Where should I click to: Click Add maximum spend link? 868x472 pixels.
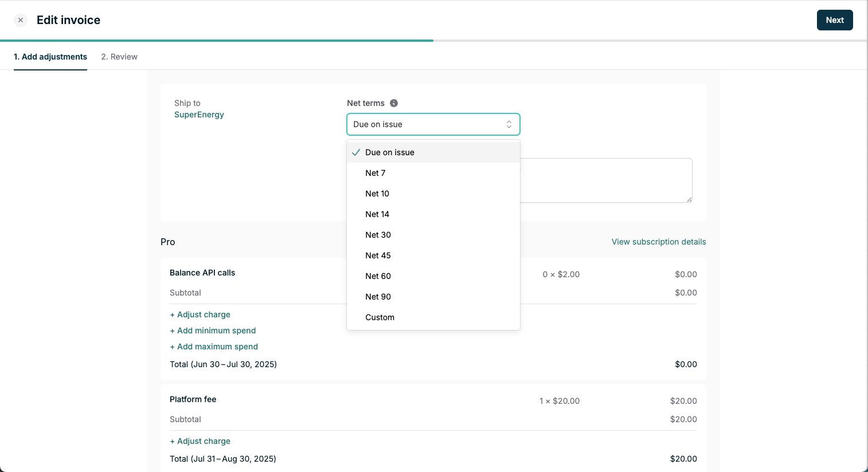(x=214, y=347)
